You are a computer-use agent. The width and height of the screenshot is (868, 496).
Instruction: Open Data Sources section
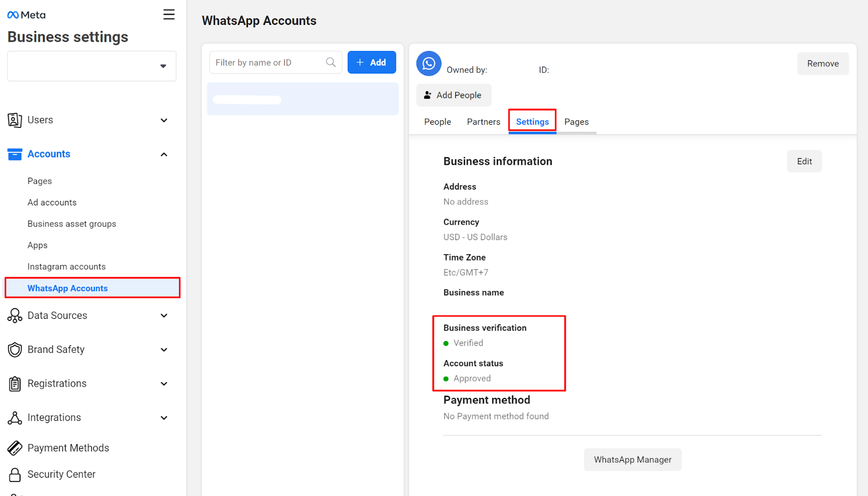tap(58, 315)
